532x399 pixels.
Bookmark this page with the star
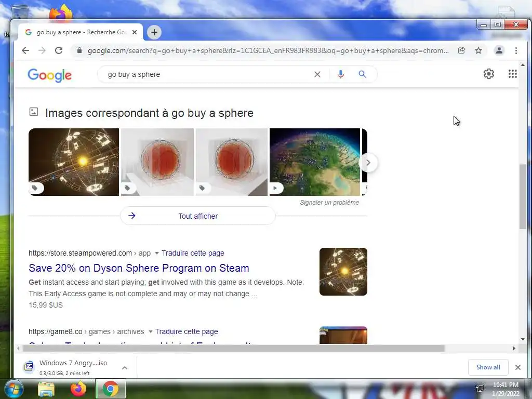point(478,50)
